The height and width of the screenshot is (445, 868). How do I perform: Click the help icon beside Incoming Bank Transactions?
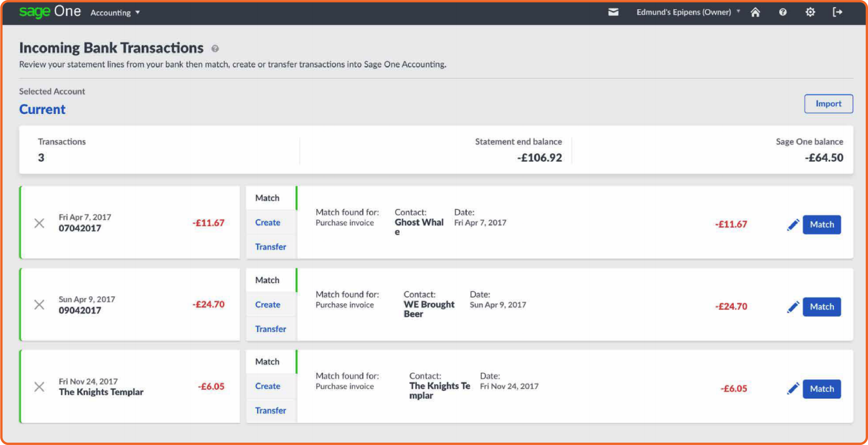pos(215,49)
